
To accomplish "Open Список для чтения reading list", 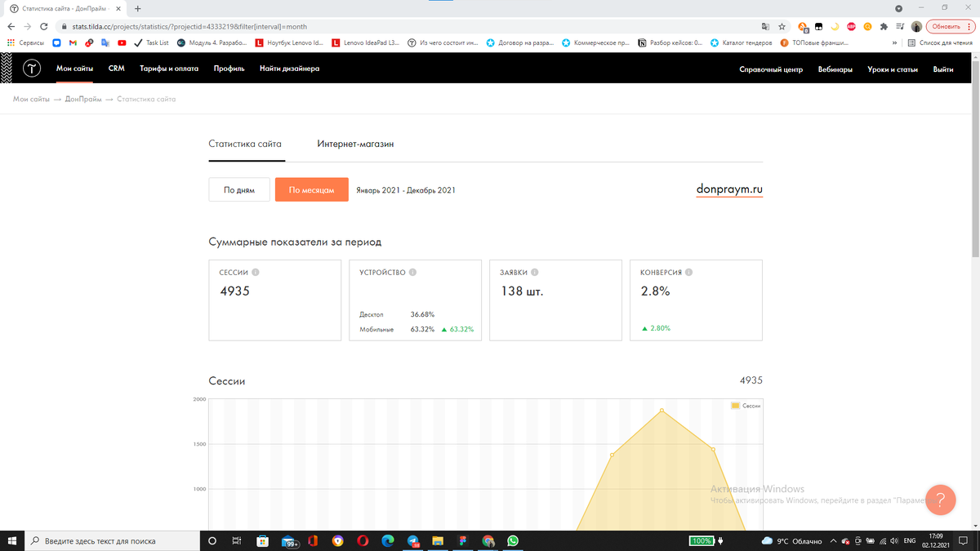I will 941,42.
